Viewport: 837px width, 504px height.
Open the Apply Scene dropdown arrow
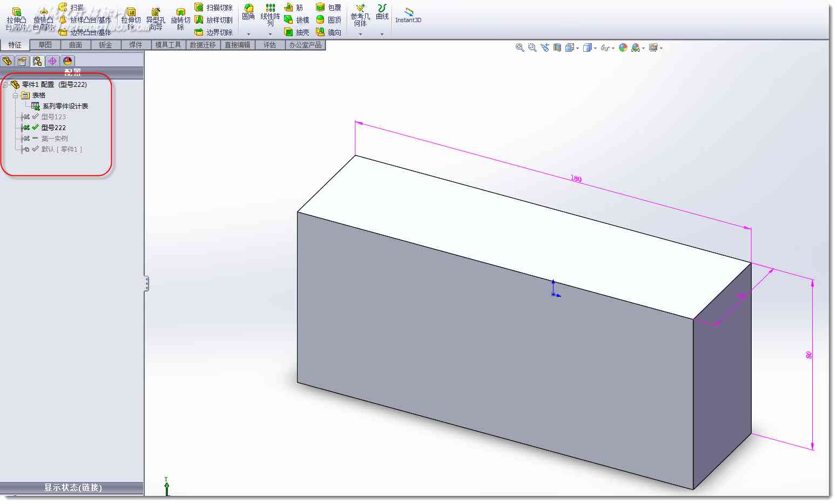pos(644,48)
